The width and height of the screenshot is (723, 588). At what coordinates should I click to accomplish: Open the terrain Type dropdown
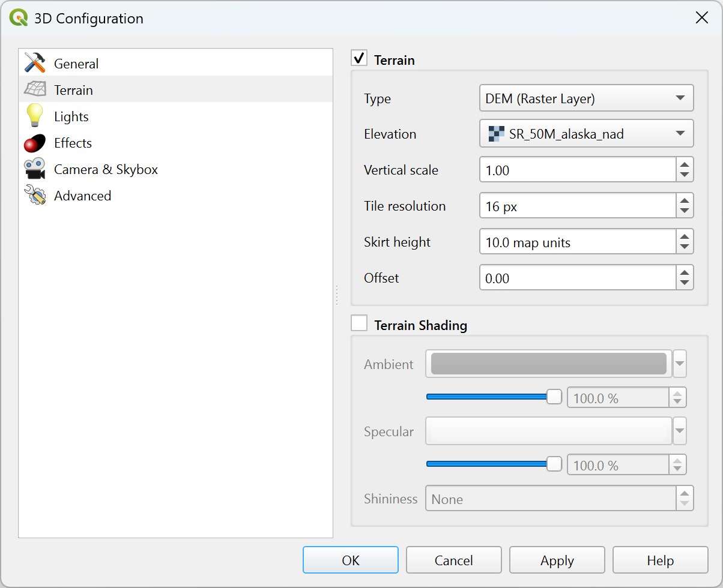(x=585, y=98)
